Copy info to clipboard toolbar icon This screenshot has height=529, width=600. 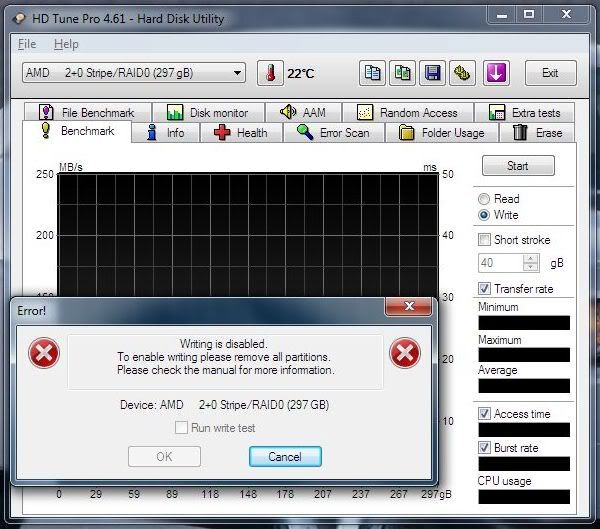[x=372, y=73]
